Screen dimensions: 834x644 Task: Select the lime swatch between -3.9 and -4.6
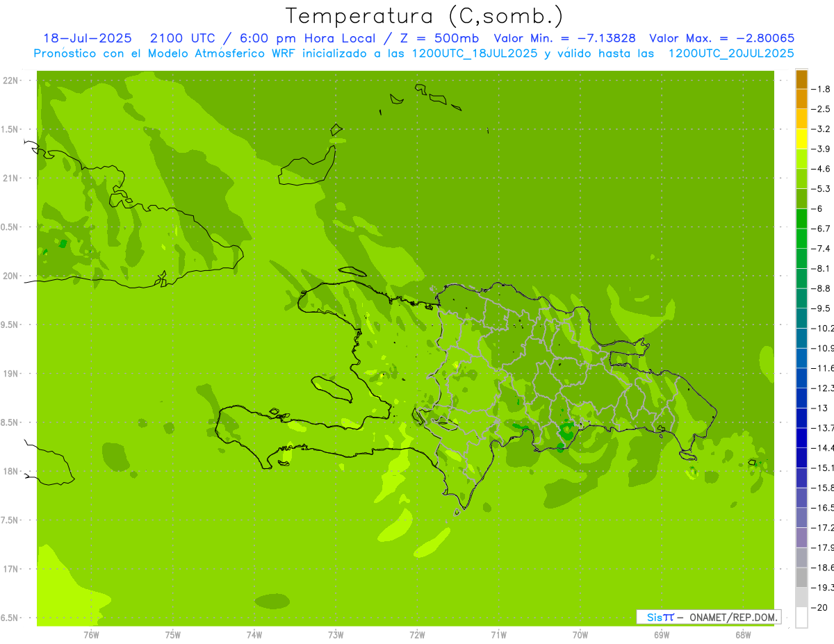point(801,159)
